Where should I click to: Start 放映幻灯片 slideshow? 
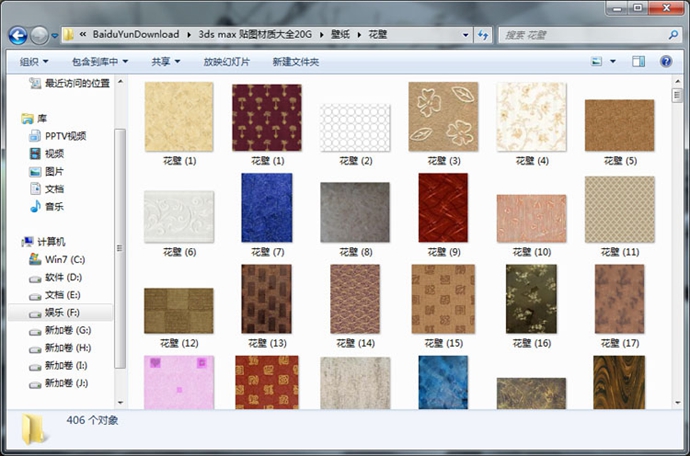point(226,62)
